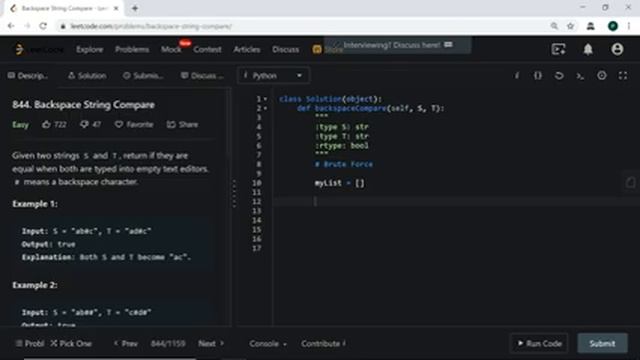Close the Backspace String Compare tab
The image size is (640, 360).
[x=116, y=8]
